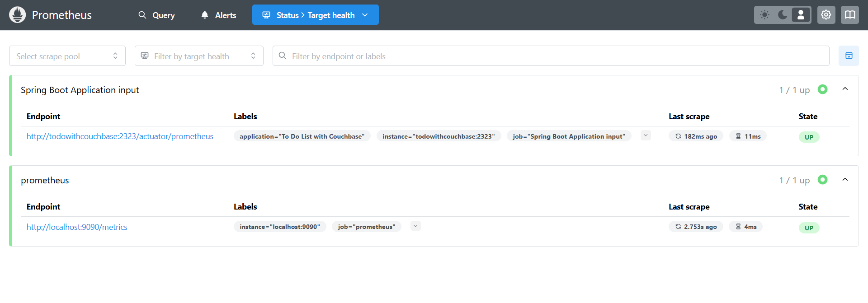Open settings gear menu
This screenshot has width=868, height=303.
pos(826,15)
